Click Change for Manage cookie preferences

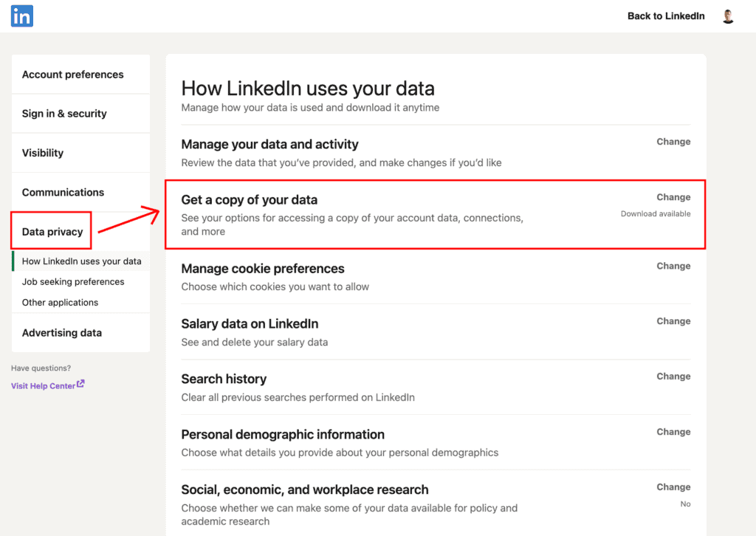tap(673, 266)
